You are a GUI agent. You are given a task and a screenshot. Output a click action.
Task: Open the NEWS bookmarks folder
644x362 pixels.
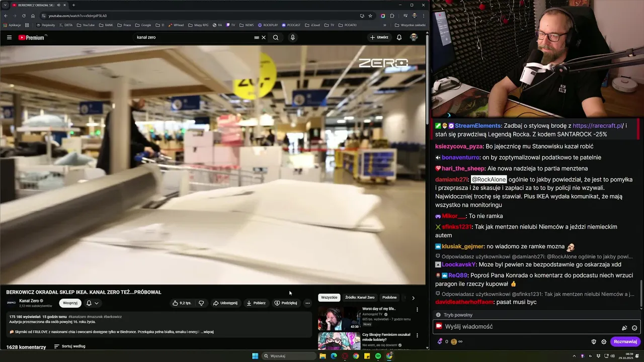(247, 25)
